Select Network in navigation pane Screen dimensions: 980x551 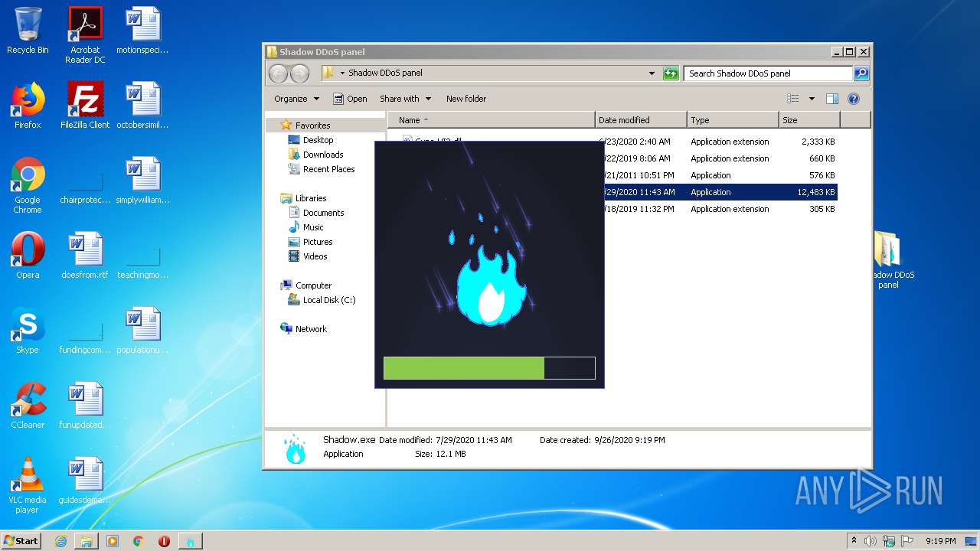pyautogui.click(x=311, y=329)
